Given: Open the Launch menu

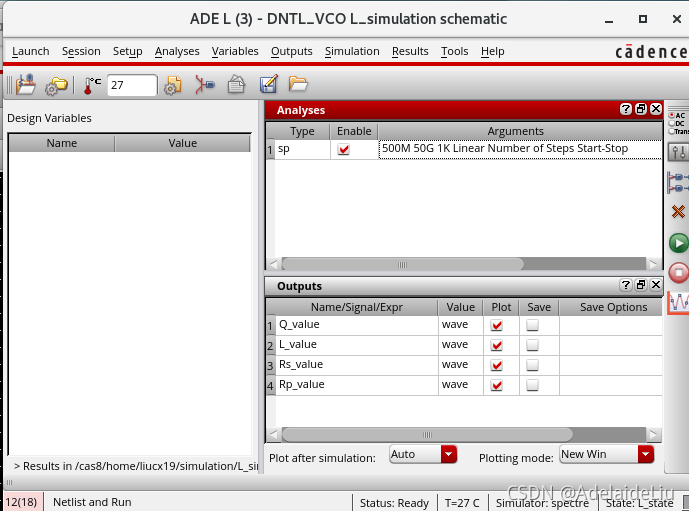Looking at the screenshot, I should tap(30, 51).
